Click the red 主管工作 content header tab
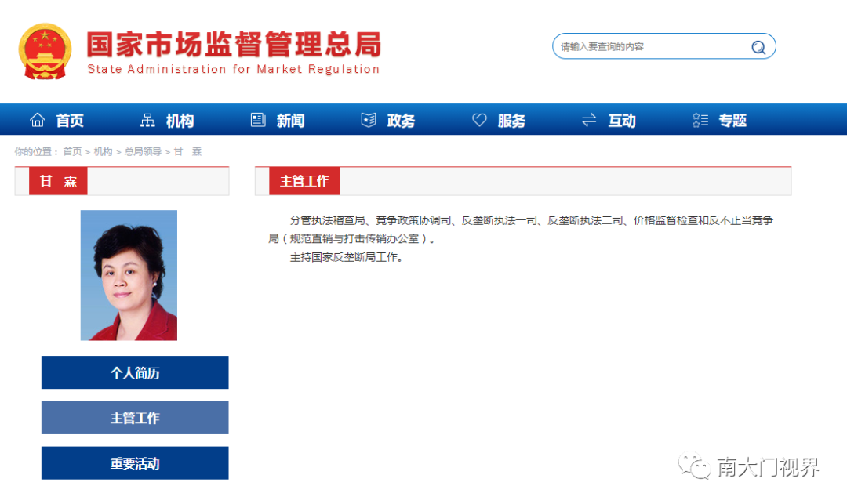This screenshot has width=847, height=504. pos(304,181)
